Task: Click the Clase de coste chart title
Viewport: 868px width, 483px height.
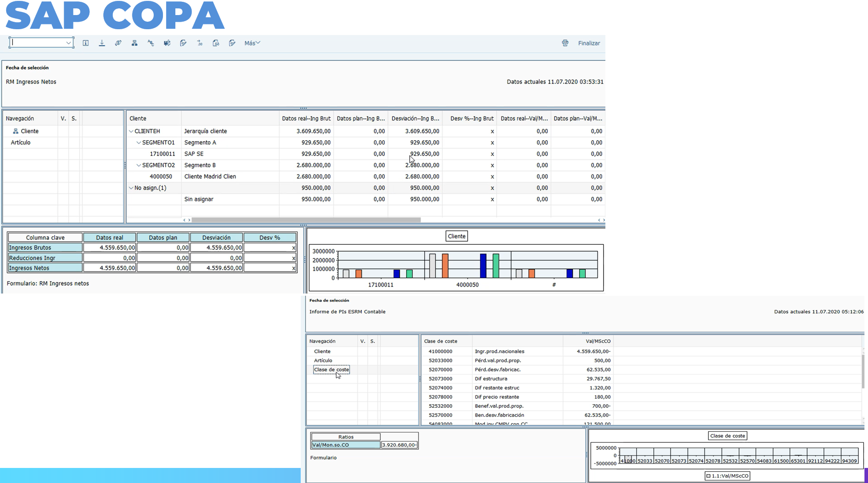Action: (728, 436)
